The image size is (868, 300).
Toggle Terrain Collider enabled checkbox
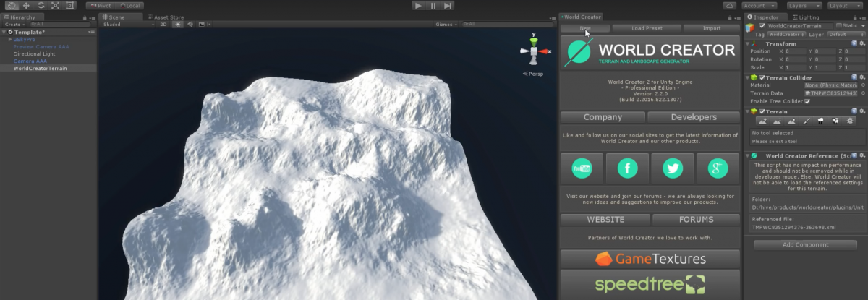click(762, 77)
